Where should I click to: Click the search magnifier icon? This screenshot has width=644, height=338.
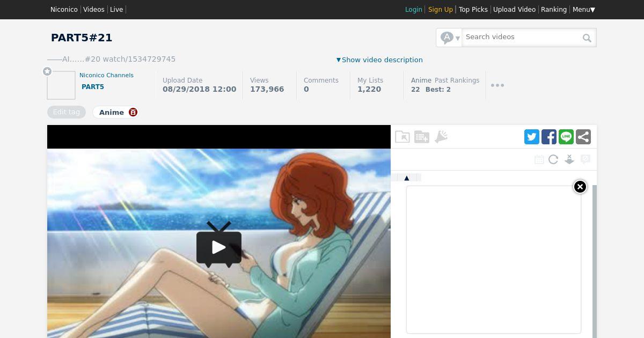tap(587, 38)
